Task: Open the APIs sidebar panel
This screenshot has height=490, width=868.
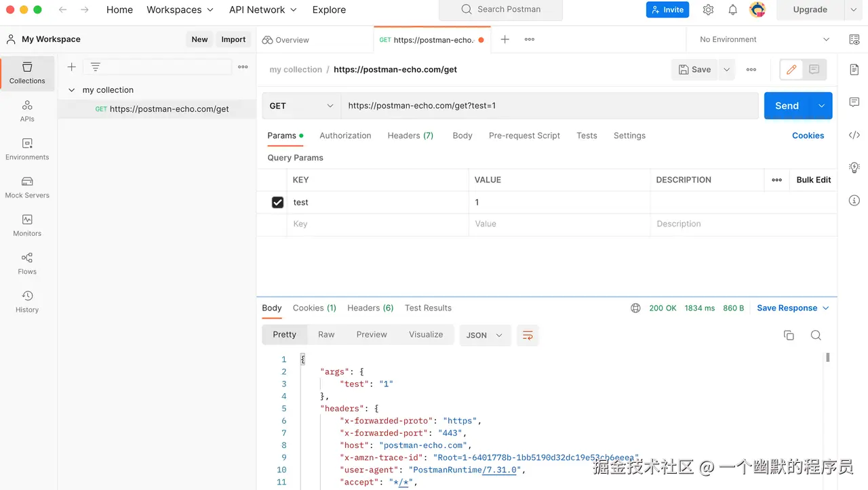Action: tap(27, 111)
